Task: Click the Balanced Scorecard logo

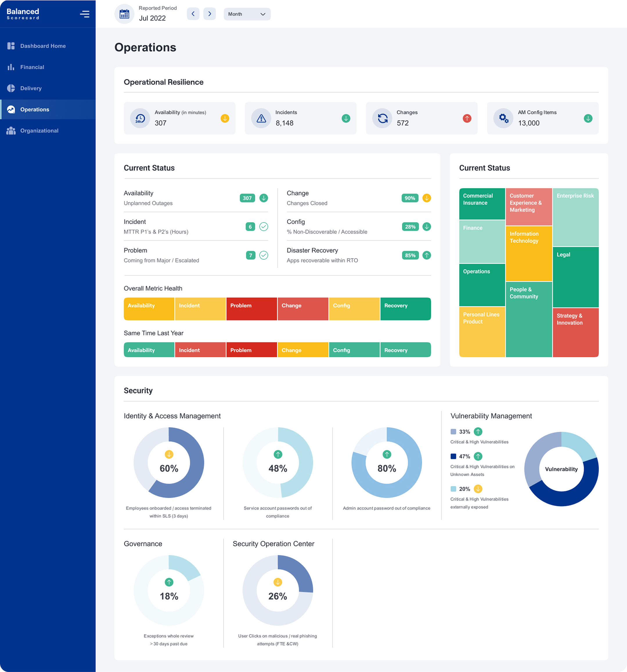Action: coord(23,14)
